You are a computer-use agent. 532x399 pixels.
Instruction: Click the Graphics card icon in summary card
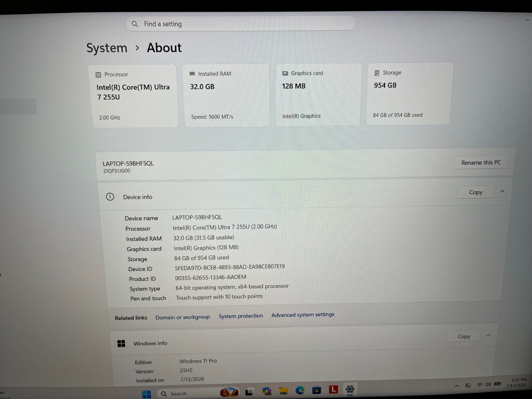pyautogui.click(x=285, y=73)
